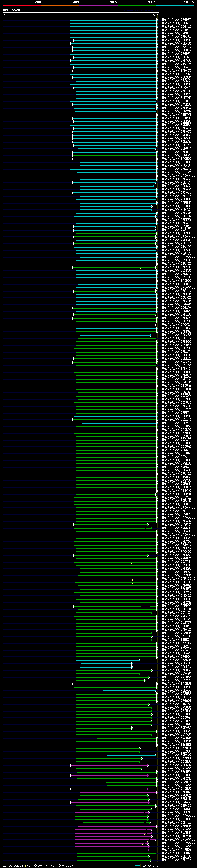This screenshot has width=197, height=868.
Task: Select hit UniRef100_Q8VWY4
Action: 176,345
